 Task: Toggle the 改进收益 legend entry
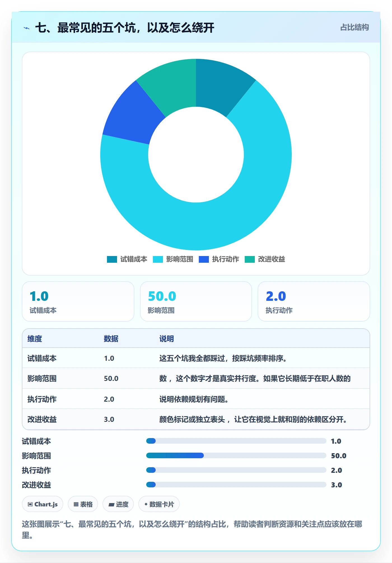click(x=265, y=259)
